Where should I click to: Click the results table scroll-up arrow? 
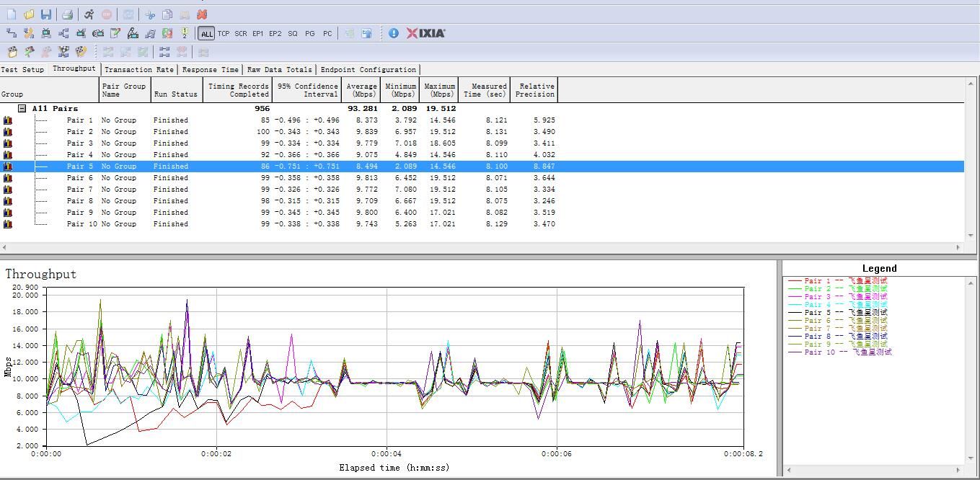click(971, 84)
